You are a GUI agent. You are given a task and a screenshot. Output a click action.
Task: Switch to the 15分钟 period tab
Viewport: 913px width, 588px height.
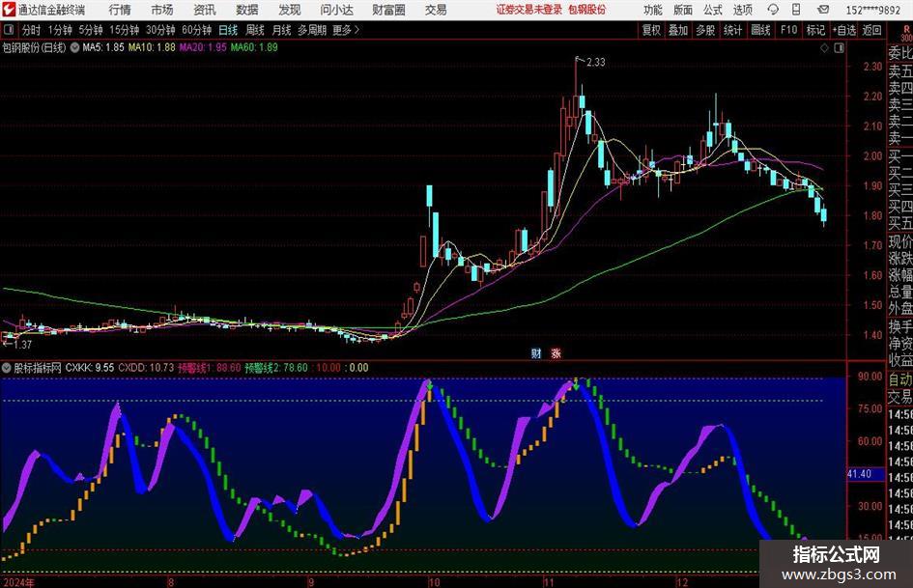(x=125, y=30)
